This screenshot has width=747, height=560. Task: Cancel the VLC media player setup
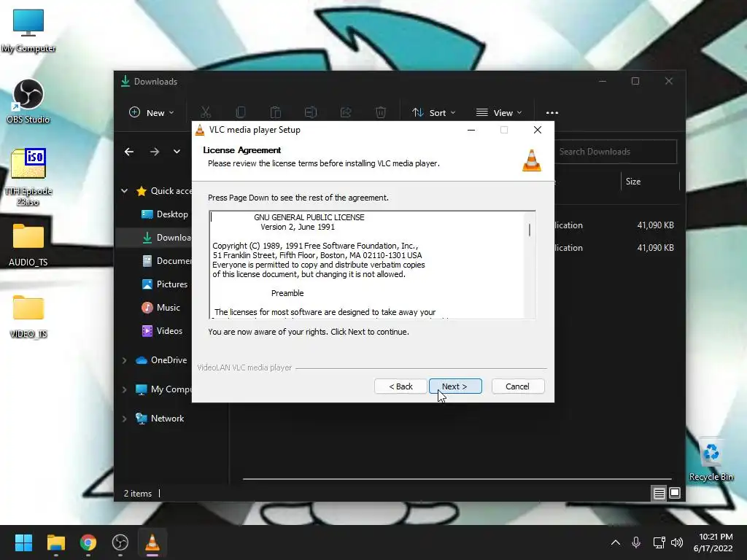(517, 386)
